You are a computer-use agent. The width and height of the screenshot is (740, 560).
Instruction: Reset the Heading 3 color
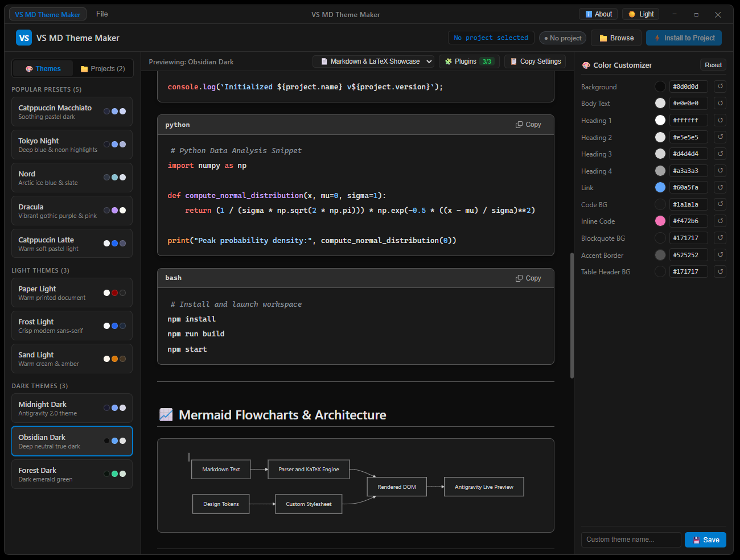tap(720, 154)
